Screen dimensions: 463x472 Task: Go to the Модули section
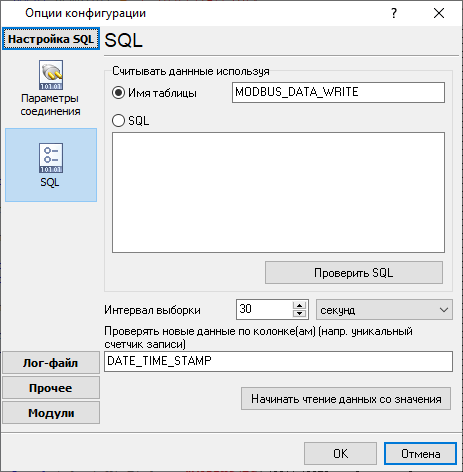coord(51,413)
